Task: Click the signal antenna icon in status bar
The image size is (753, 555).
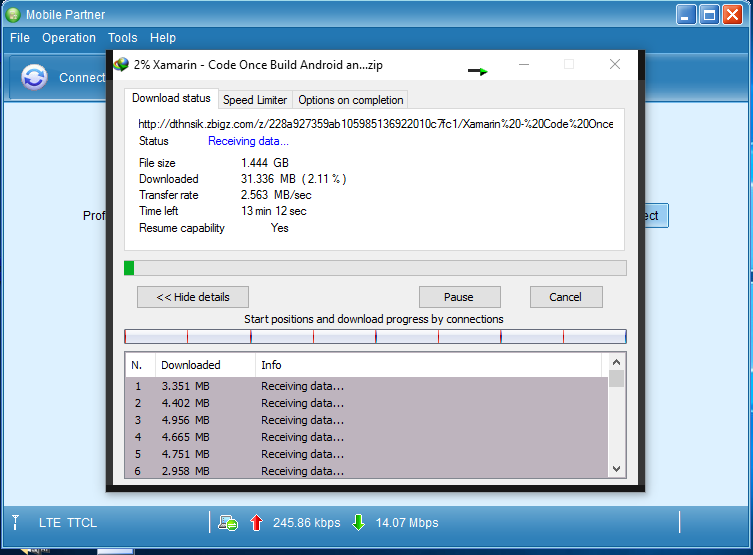Action: (x=15, y=522)
